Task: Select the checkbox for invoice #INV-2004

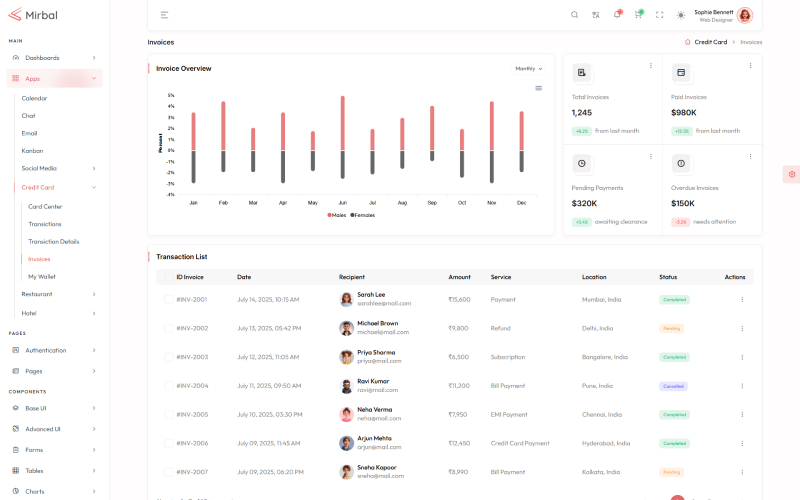Action: 167,385
